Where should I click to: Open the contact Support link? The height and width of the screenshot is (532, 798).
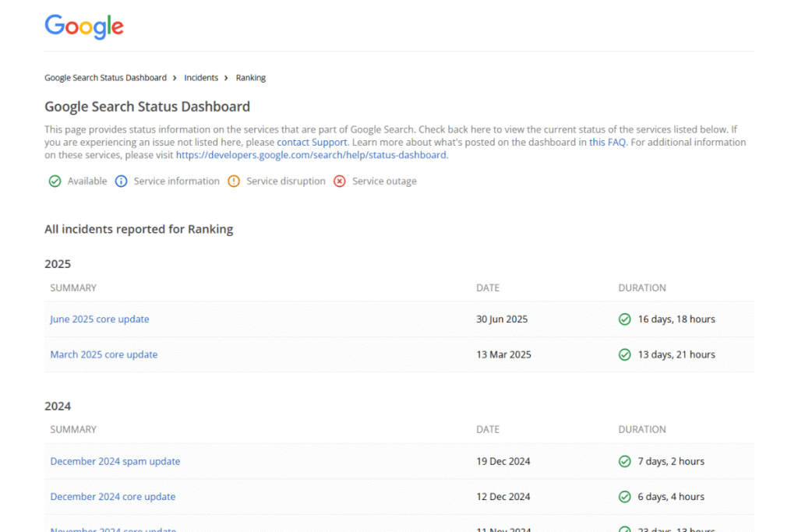coord(312,143)
